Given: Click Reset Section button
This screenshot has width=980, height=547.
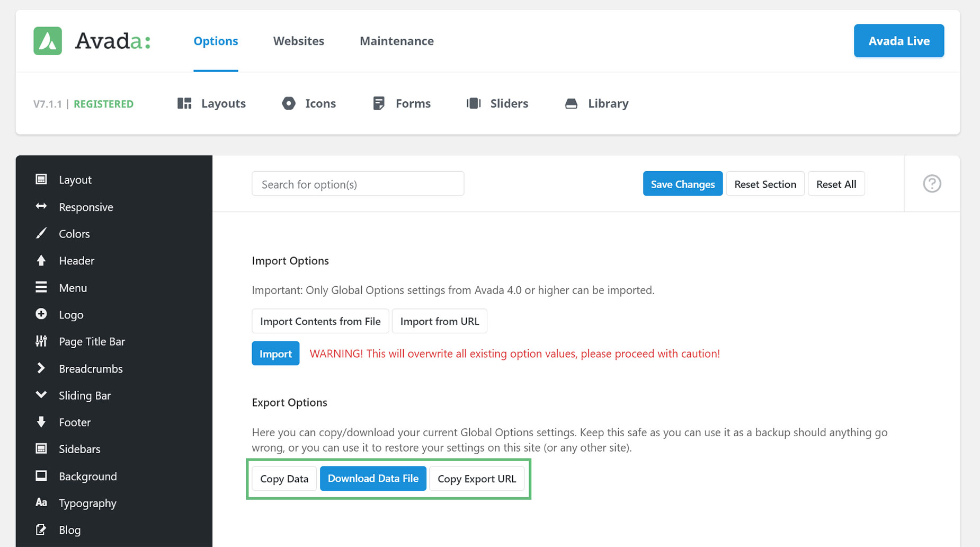Looking at the screenshot, I should point(765,184).
